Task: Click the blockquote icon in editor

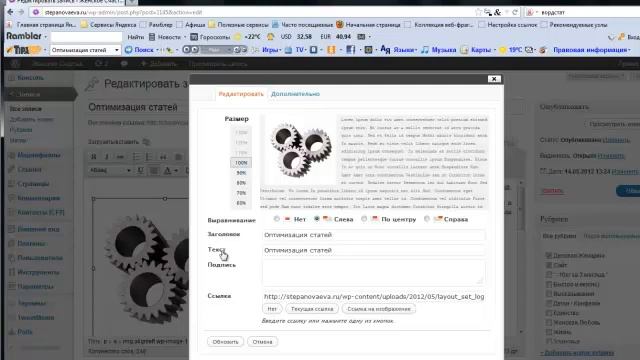Action: (163, 157)
